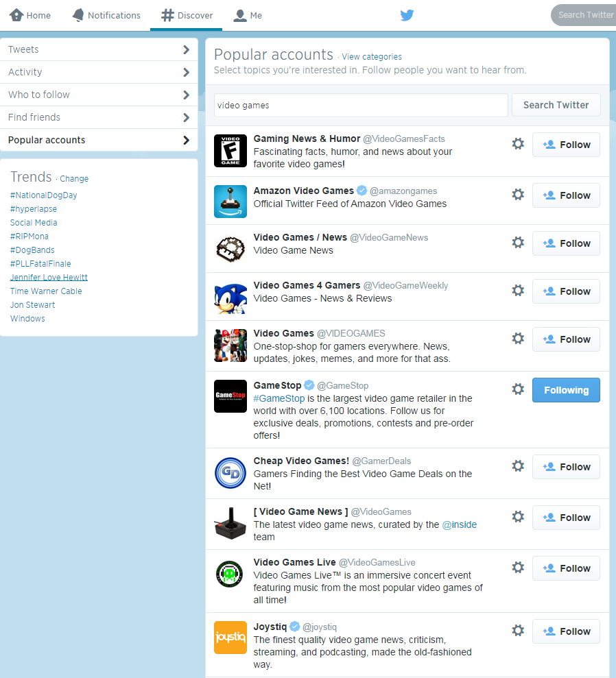The image size is (616, 678).
Task: Follow Cheap Video Games!
Action: pos(566,467)
